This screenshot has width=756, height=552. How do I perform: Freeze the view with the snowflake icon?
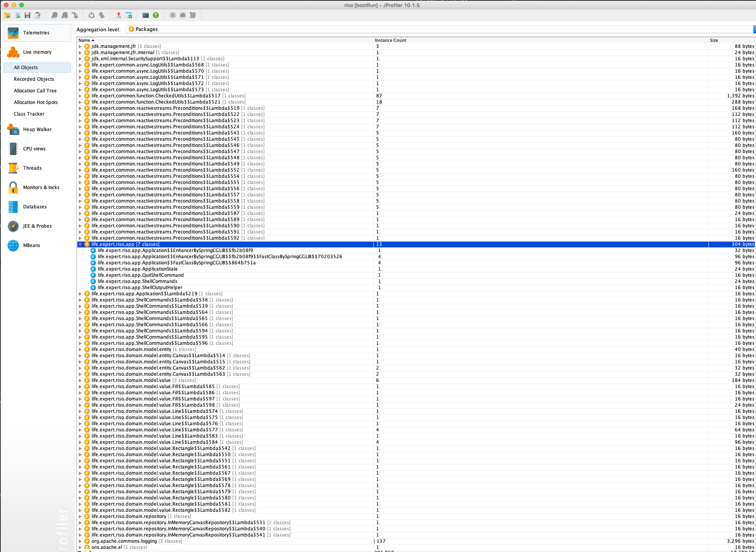tap(173, 15)
